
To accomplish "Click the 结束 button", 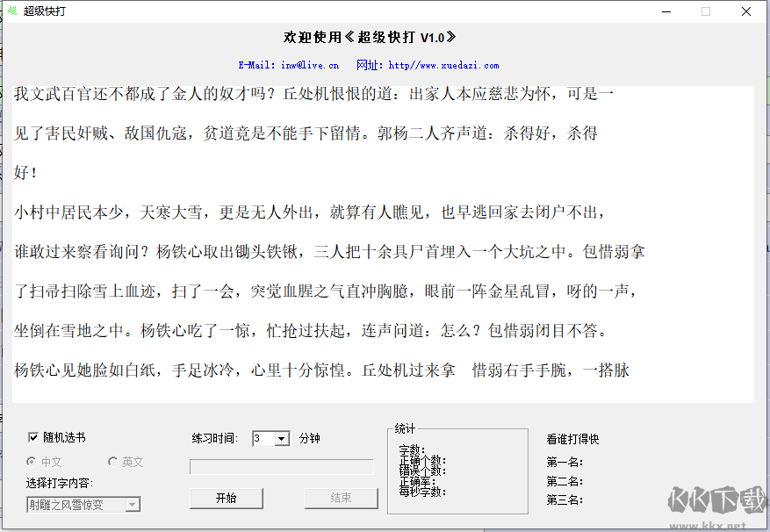I will [x=342, y=498].
